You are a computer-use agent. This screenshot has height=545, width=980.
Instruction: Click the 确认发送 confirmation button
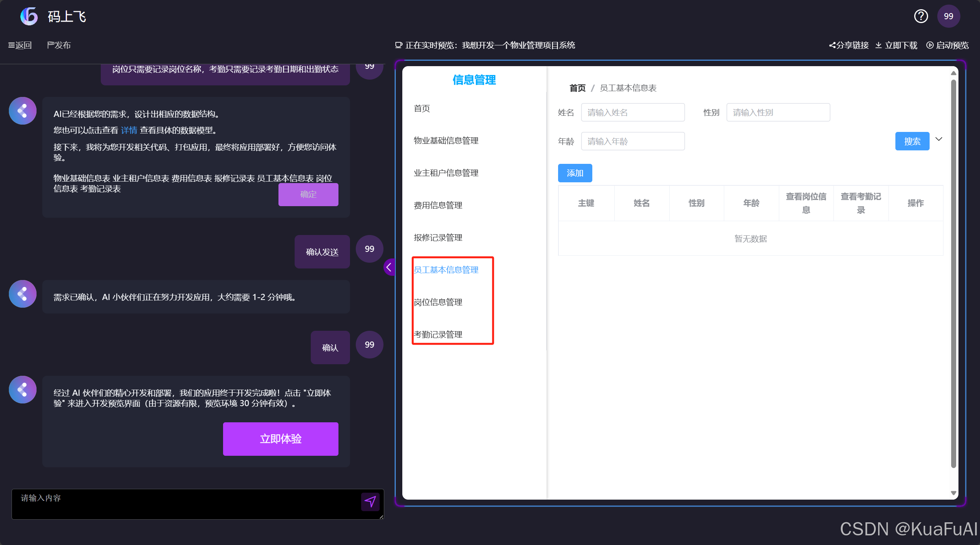click(322, 252)
